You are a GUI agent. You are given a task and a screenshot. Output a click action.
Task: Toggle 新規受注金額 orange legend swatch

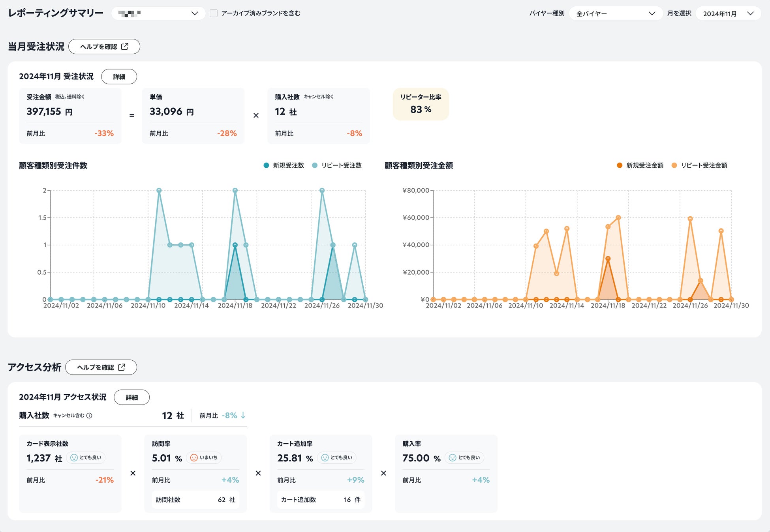click(620, 166)
